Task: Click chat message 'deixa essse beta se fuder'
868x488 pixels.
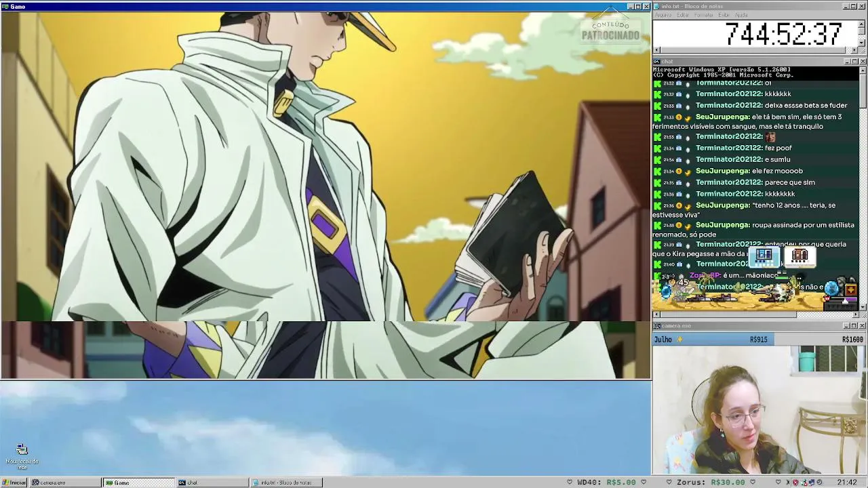Action: click(x=806, y=106)
